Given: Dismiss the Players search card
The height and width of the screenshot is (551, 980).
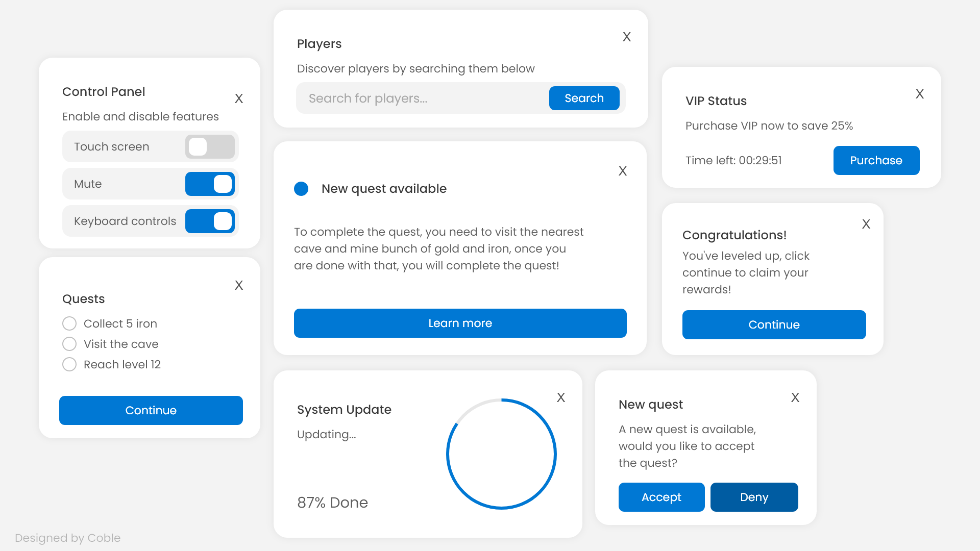Looking at the screenshot, I should coord(627,37).
